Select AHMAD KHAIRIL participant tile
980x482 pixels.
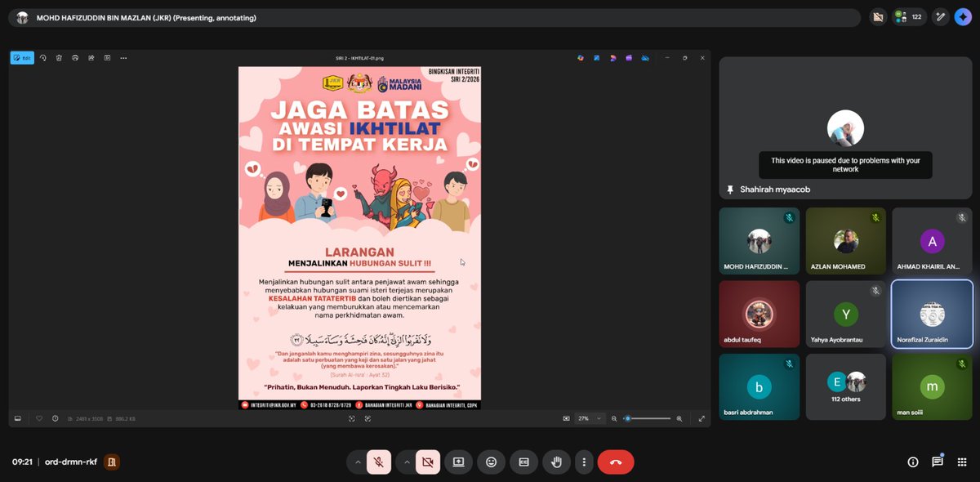tap(932, 241)
